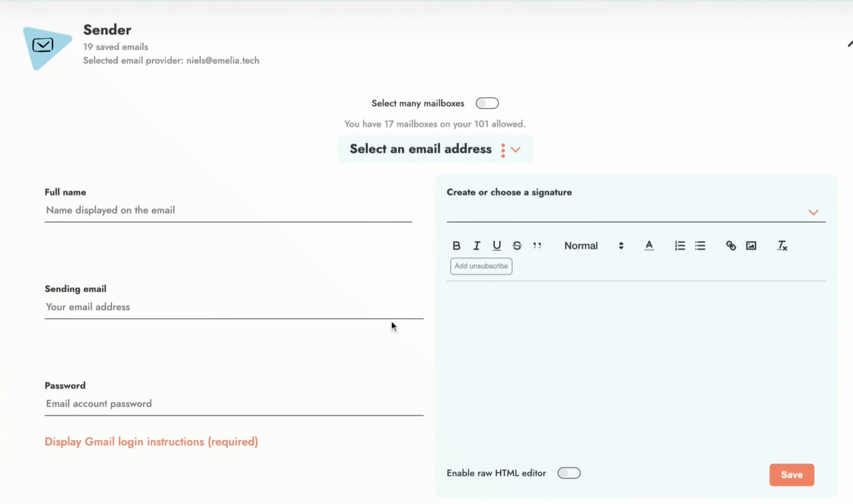Click the Add unsubscribe button
The width and height of the screenshot is (853, 504).
tap(481, 266)
